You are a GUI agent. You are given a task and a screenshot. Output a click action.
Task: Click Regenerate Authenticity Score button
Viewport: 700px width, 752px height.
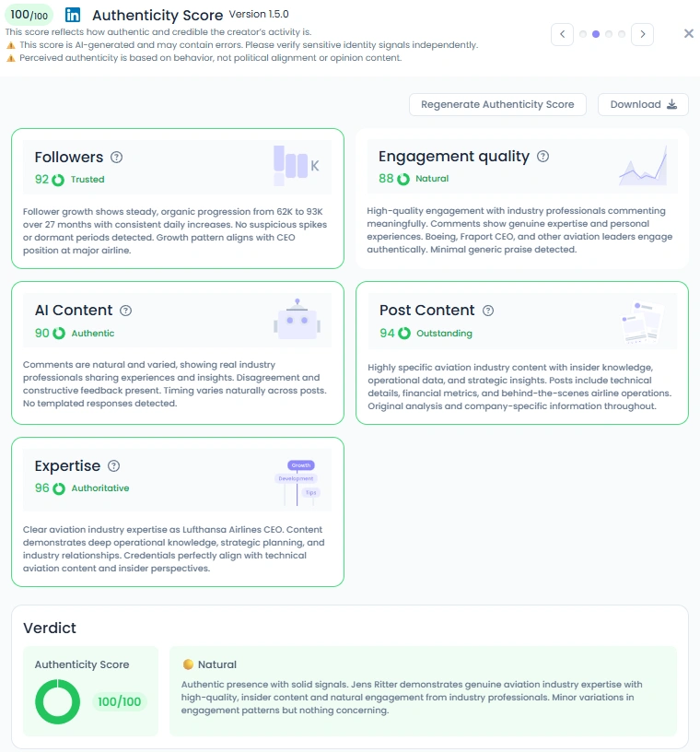[x=497, y=104]
